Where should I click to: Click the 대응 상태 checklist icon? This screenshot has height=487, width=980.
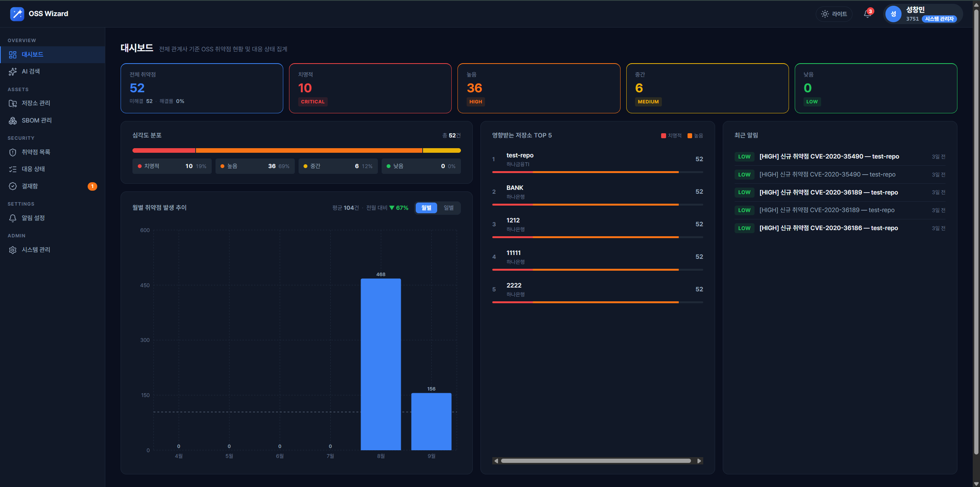13,169
